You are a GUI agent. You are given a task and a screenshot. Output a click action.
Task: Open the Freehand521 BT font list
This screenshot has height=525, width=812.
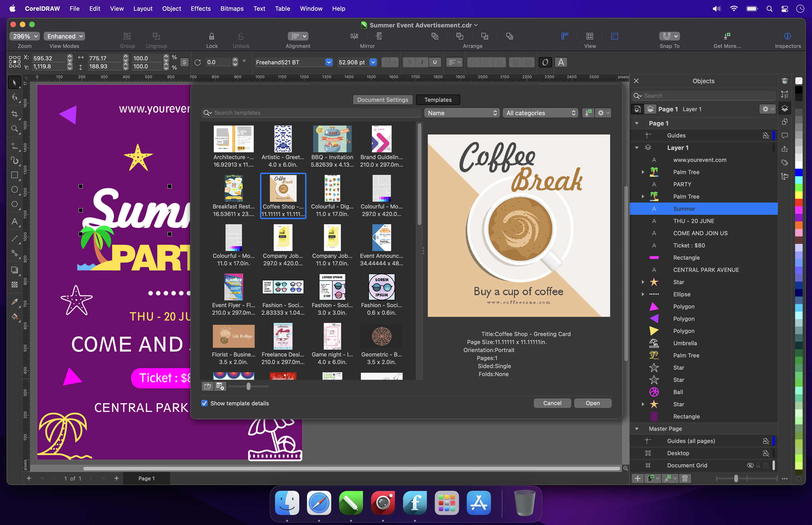(329, 62)
